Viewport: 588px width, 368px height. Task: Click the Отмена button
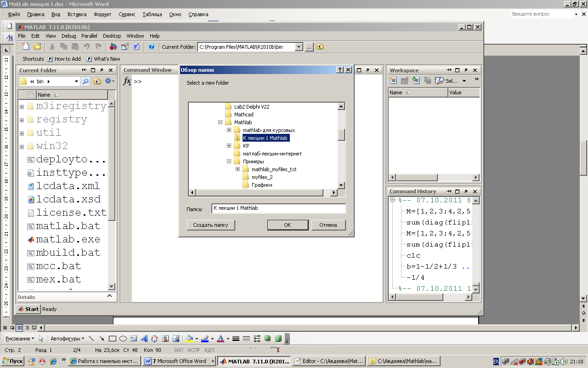tap(328, 225)
